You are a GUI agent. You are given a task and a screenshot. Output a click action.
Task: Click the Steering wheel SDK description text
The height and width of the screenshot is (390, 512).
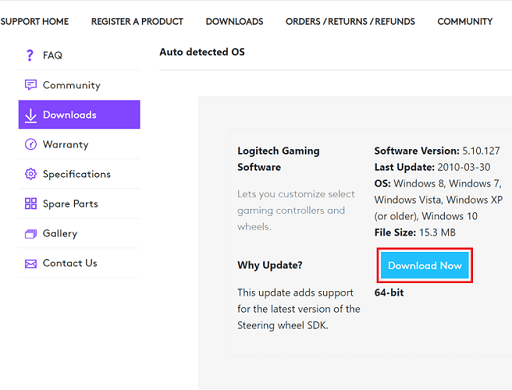pyautogui.click(x=299, y=309)
